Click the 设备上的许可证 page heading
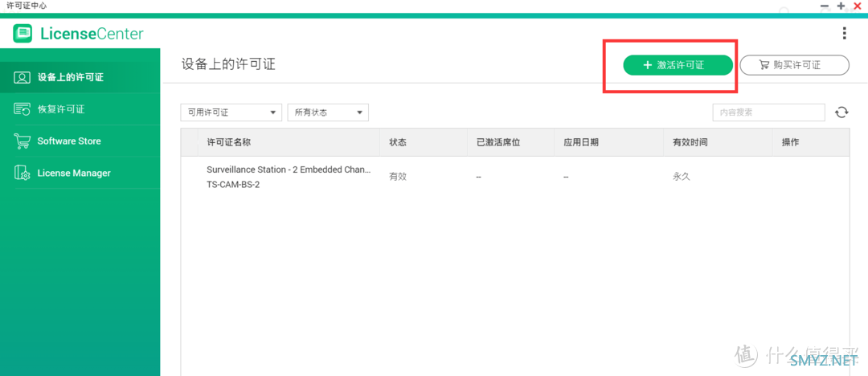The height and width of the screenshot is (376, 868). [228, 64]
